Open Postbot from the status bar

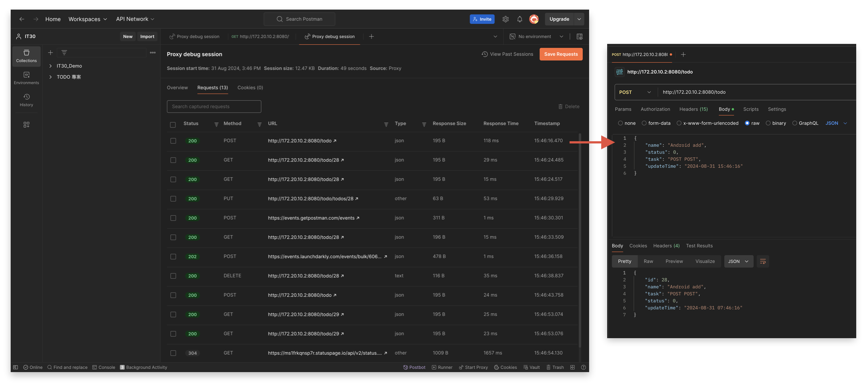pyautogui.click(x=414, y=367)
